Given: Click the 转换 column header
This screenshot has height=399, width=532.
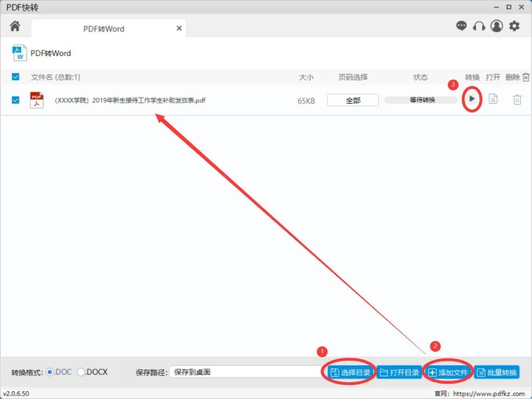Looking at the screenshot, I should click(472, 77).
